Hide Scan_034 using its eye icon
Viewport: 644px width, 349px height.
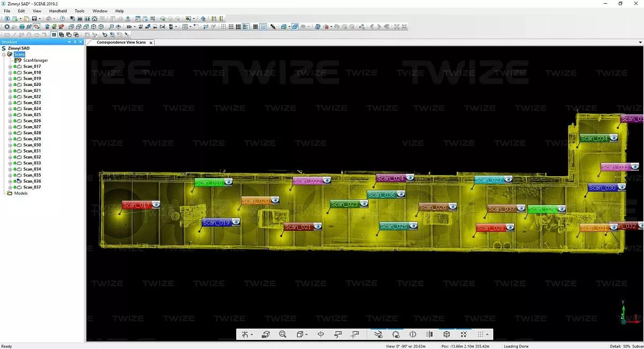[x=613, y=138]
